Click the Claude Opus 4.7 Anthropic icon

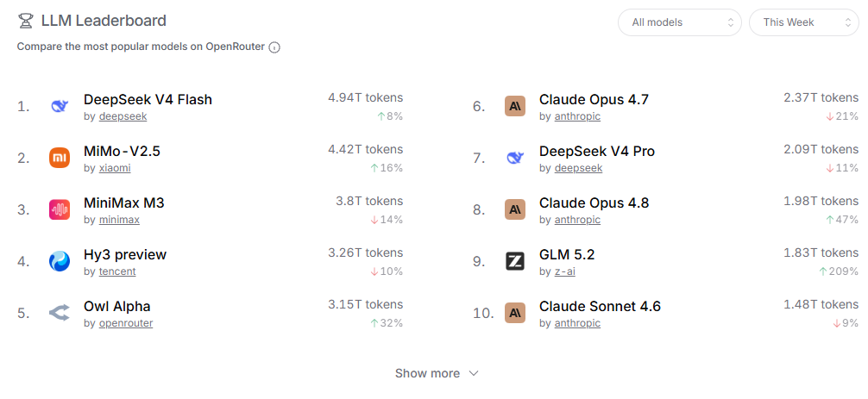[x=515, y=106]
